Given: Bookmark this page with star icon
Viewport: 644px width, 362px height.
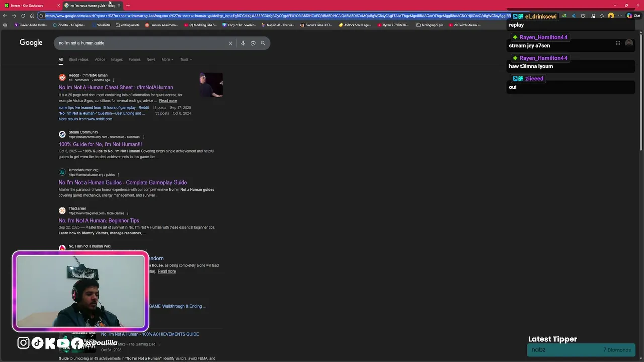Looking at the screenshot, I should click(602, 16).
